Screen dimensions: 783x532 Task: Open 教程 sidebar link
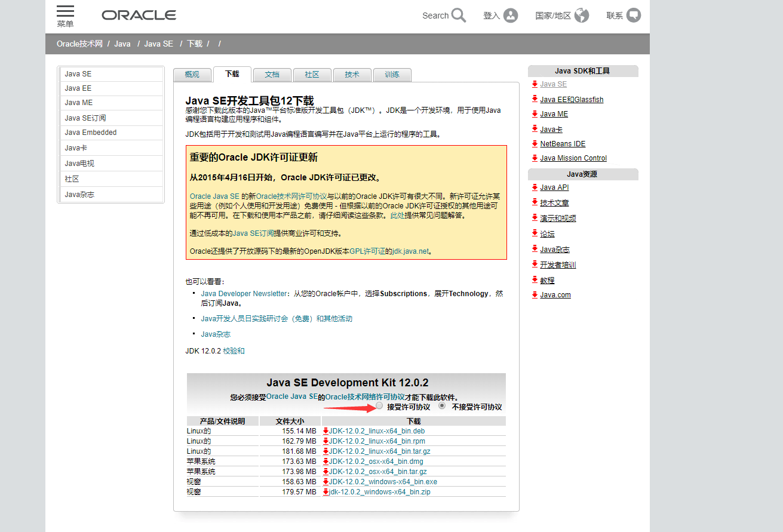[x=548, y=281]
